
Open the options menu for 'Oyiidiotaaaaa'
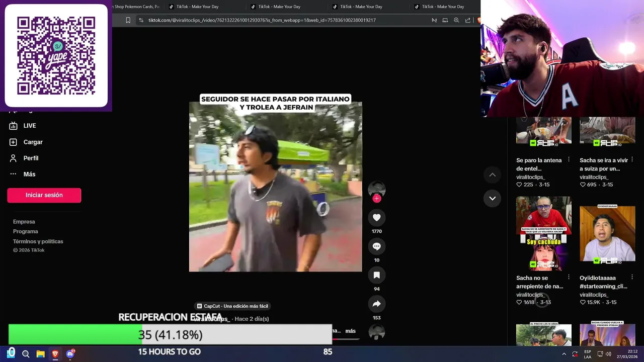pyautogui.click(x=632, y=277)
